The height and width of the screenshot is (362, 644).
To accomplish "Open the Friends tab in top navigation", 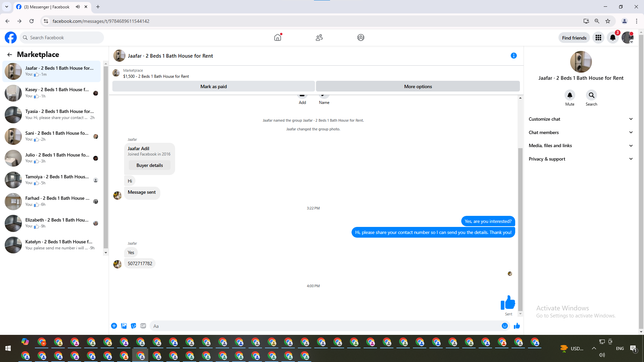I will [319, 38].
